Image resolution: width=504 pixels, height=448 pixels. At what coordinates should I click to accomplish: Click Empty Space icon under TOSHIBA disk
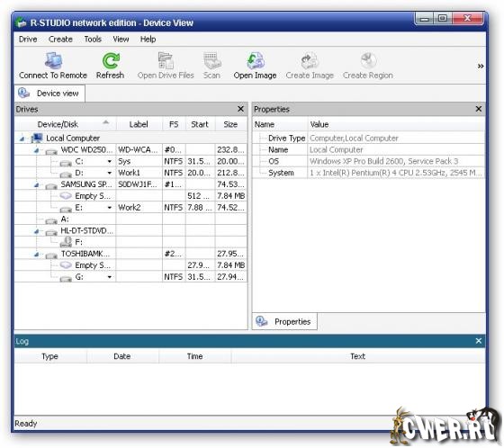pyautogui.click(x=66, y=265)
